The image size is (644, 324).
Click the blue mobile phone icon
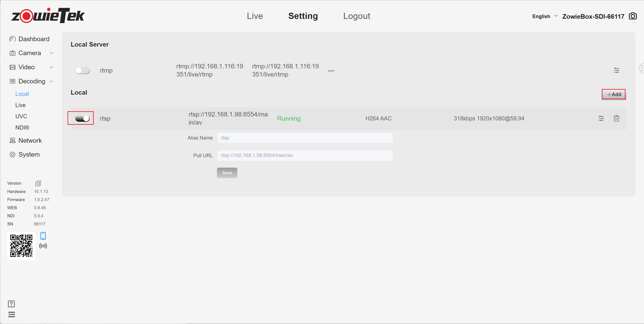(43, 236)
